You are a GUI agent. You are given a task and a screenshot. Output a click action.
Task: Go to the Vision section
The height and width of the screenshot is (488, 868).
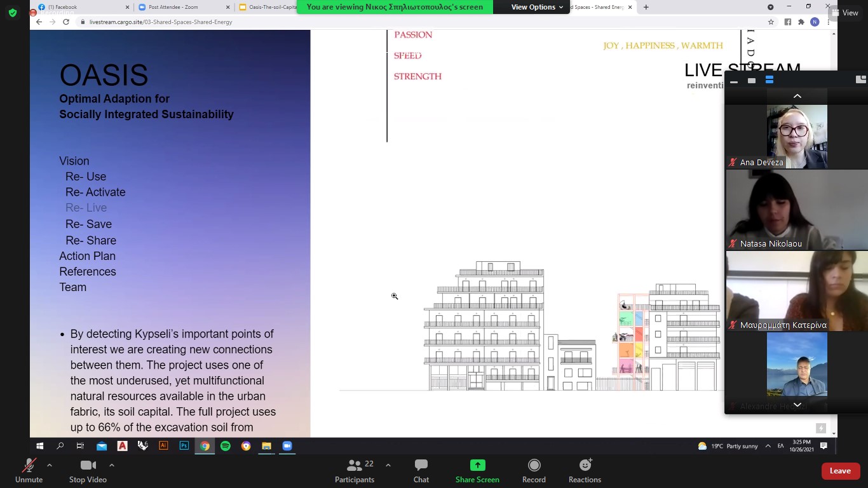pos(74,161)
